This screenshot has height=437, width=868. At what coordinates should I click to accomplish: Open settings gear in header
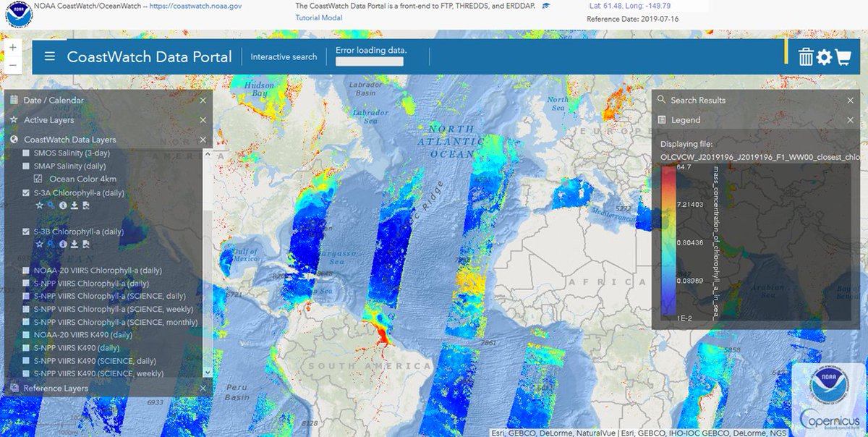coord(824,57)
